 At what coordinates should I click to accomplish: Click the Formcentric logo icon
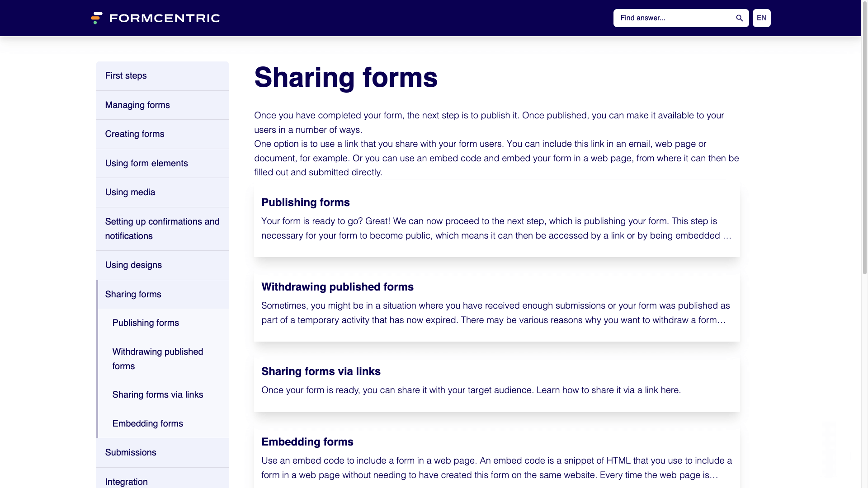click(96, 18)
